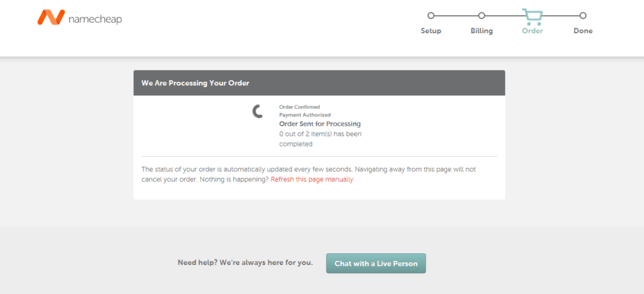This screenshot has width=644, height=294.
Task: Click the 'Order Sent for Processing' status
Action: click(x=319, y=124)
